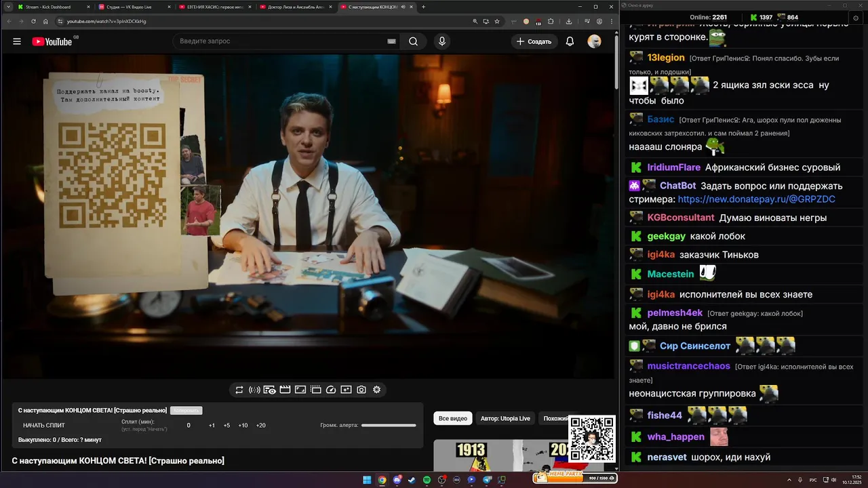Click the broadcast signal icon under the video
The image size is (868, 488).
[254, 390]
